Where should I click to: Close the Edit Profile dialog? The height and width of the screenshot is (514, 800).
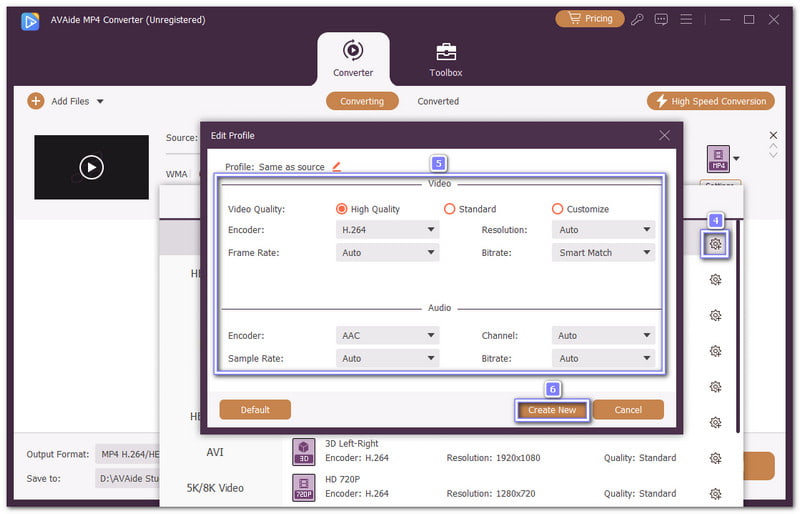(665, 135)
